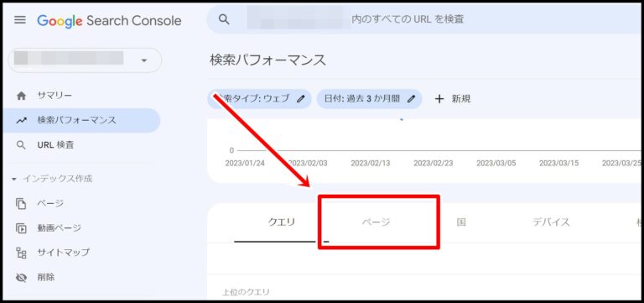
Task: Click the 2023/03/15 chart date label
Action: 559,163
